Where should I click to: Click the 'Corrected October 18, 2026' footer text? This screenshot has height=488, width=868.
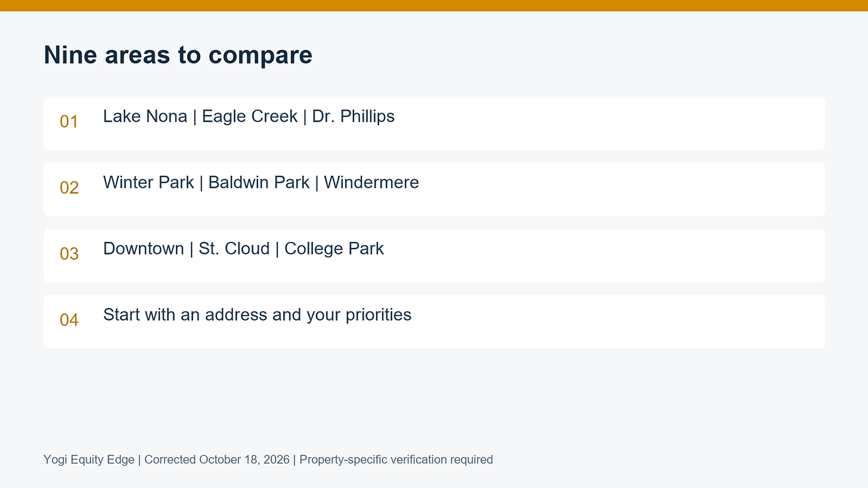[x=217, y=460]
